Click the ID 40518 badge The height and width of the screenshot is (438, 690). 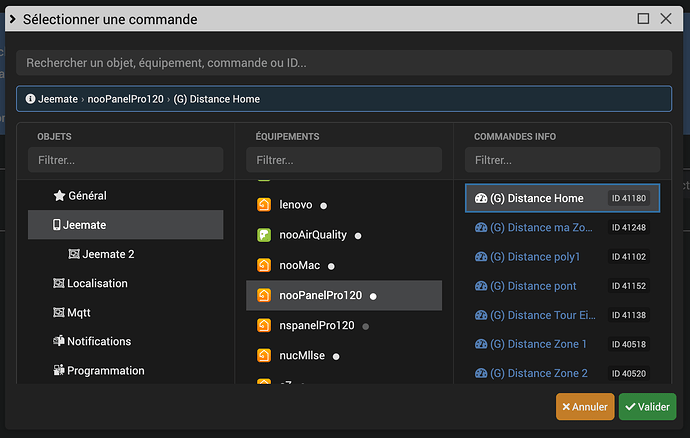pos(629,344)
